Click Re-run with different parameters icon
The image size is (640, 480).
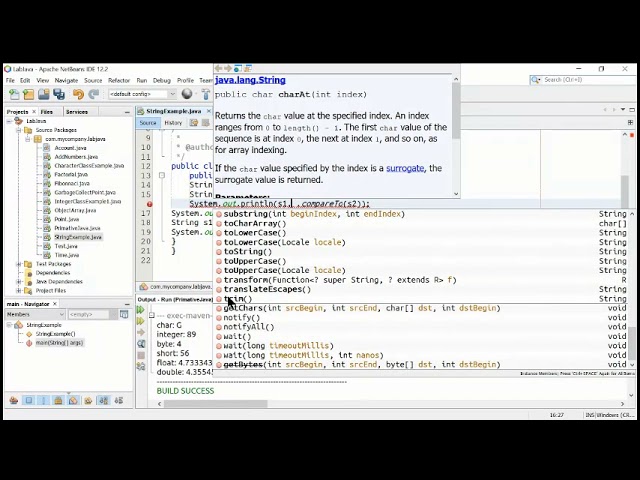[x=141, y=321]
